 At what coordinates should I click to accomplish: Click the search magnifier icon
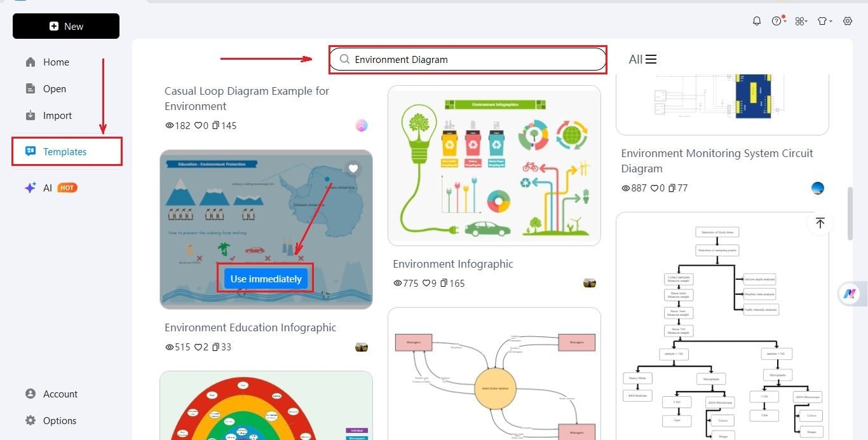pyautogui.click(x=344, y=59)
